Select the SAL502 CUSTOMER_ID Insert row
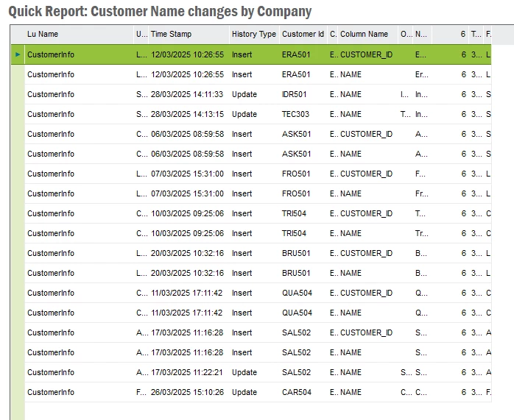Screen dimensions: 514x420 [x=258, y=332]
